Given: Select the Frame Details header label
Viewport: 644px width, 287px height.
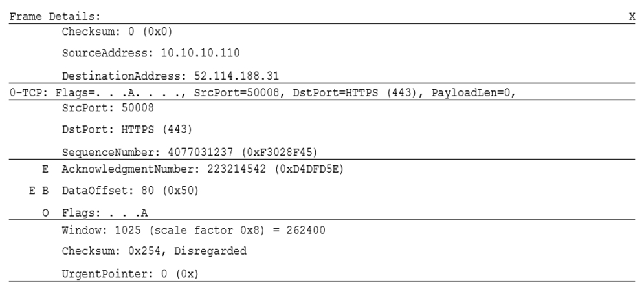Looking at the screenshot, I should click(x=55, y=17).
